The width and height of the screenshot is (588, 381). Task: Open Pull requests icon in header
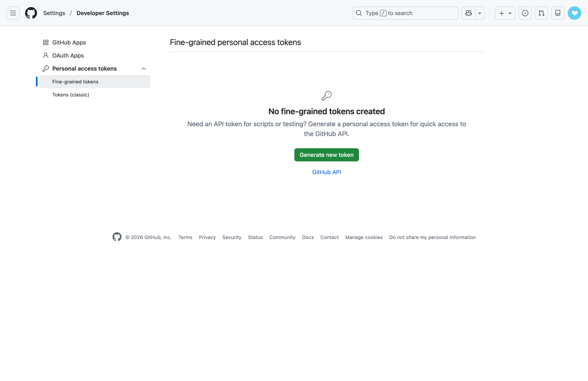[541, 13]
